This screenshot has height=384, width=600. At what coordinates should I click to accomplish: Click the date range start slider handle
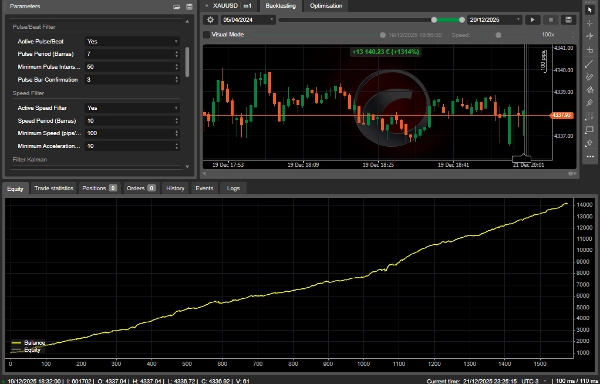pyautogui.click(x=434, y=20)
